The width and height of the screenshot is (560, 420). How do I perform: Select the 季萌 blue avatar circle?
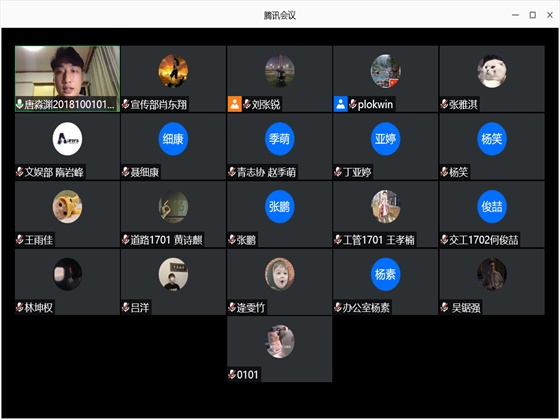[x=279, y=139]
